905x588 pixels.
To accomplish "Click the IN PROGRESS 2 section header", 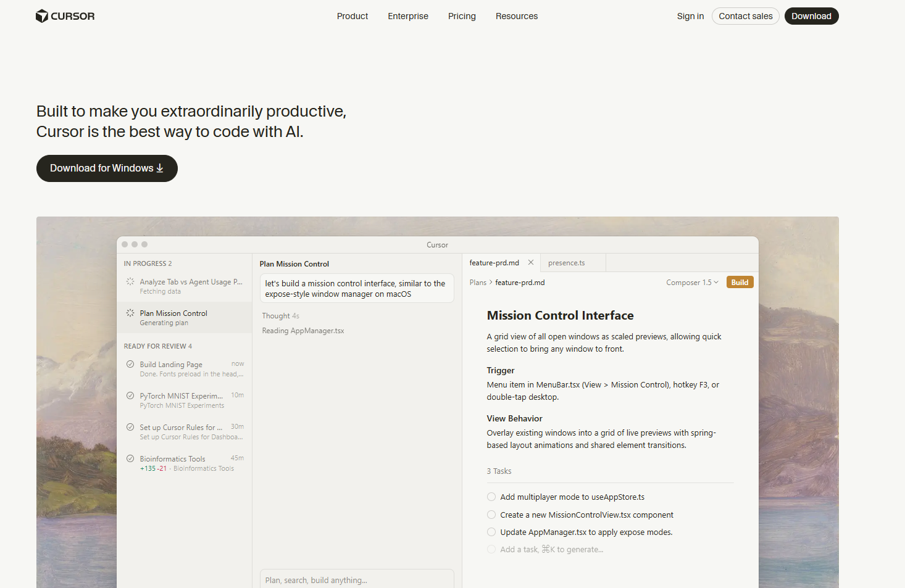I will pyautogui.click(x=148, y=263).
